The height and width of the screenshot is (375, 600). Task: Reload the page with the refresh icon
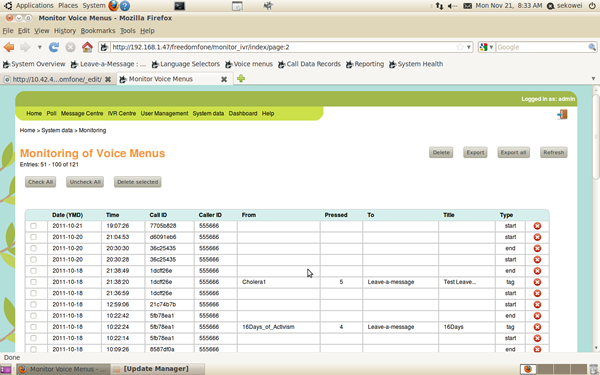(x=54, y=47)
